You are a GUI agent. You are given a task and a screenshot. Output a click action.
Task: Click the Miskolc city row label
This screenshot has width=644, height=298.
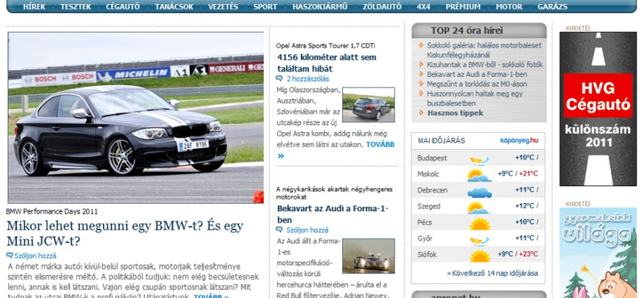coord(428,174)
